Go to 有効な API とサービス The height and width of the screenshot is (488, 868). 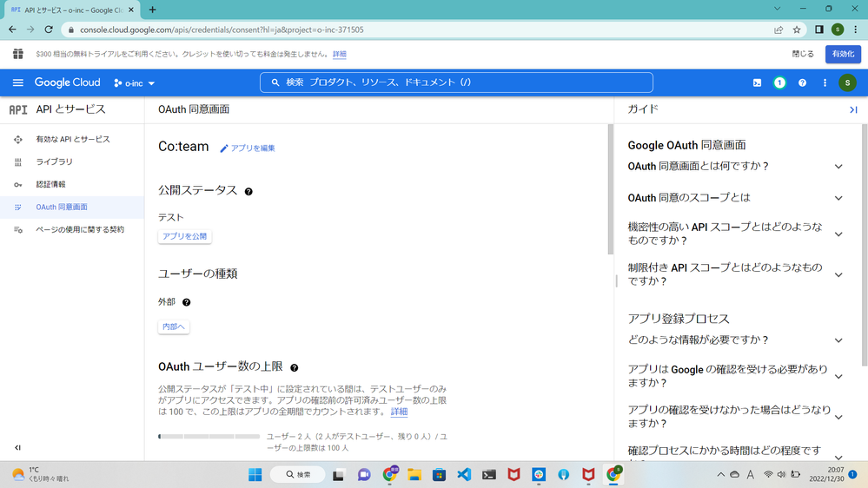tap(72, 140)
